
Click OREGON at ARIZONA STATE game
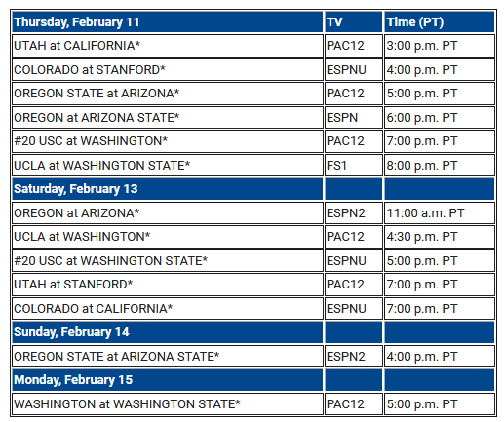click(x=168, y=118)
